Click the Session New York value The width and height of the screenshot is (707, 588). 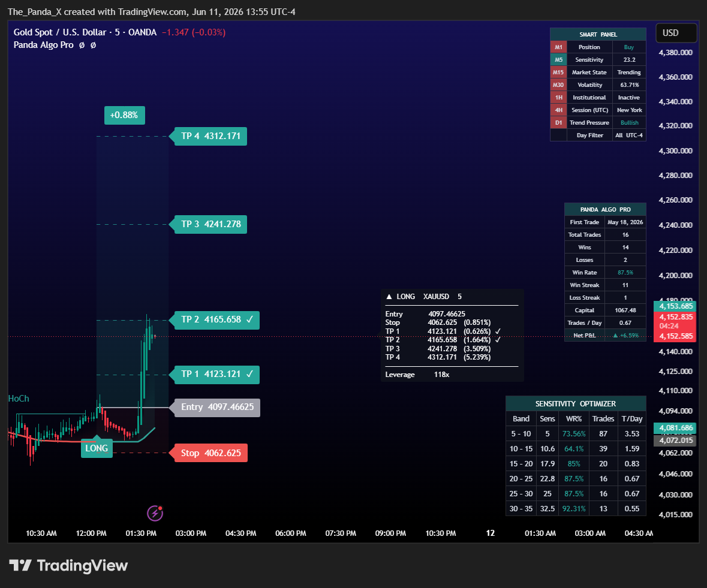pos(629,110)
